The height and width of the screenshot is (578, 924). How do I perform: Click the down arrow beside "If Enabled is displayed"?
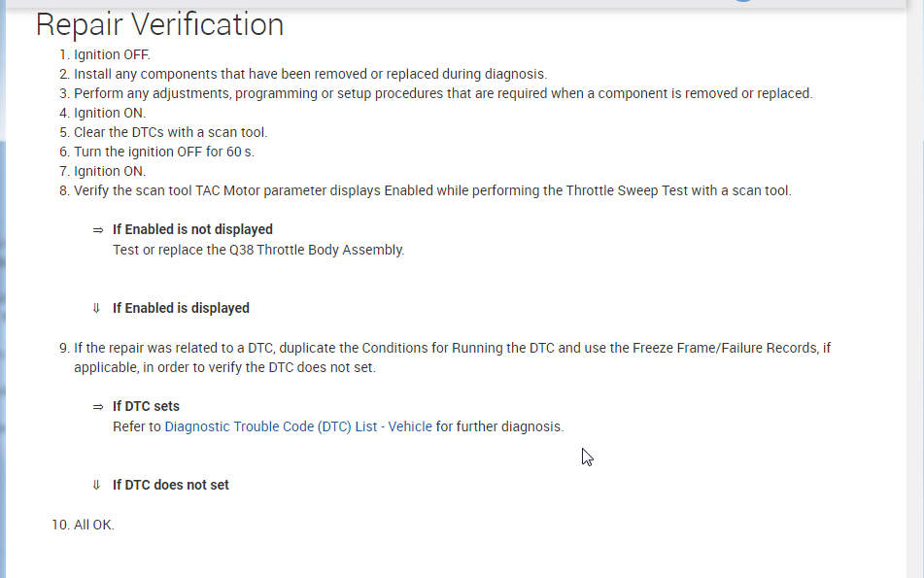(96, 308)
